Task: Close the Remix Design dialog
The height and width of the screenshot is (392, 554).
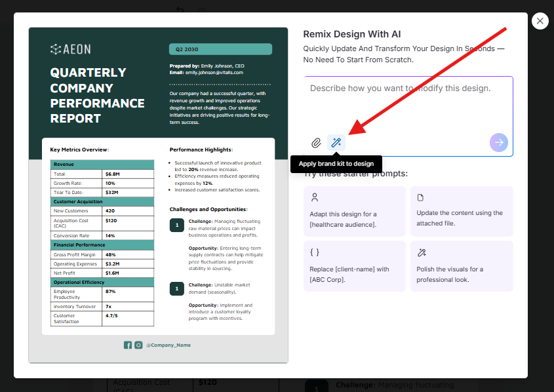Action: 540,21
